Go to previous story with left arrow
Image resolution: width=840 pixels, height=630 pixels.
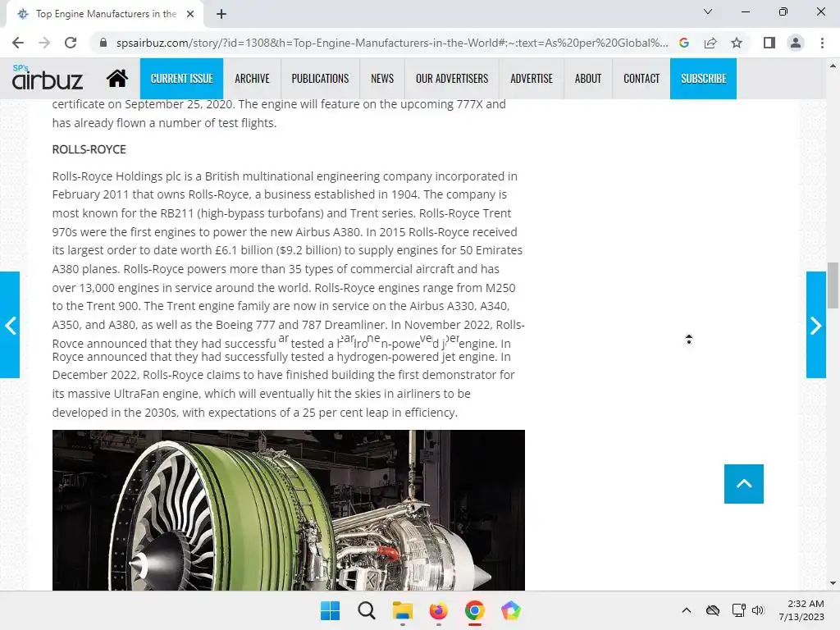point(10,325)
